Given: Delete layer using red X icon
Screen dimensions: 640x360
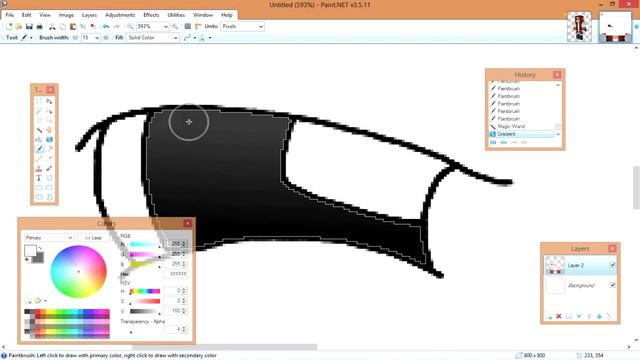Looking at the screenshot, I should coord(559,316).
